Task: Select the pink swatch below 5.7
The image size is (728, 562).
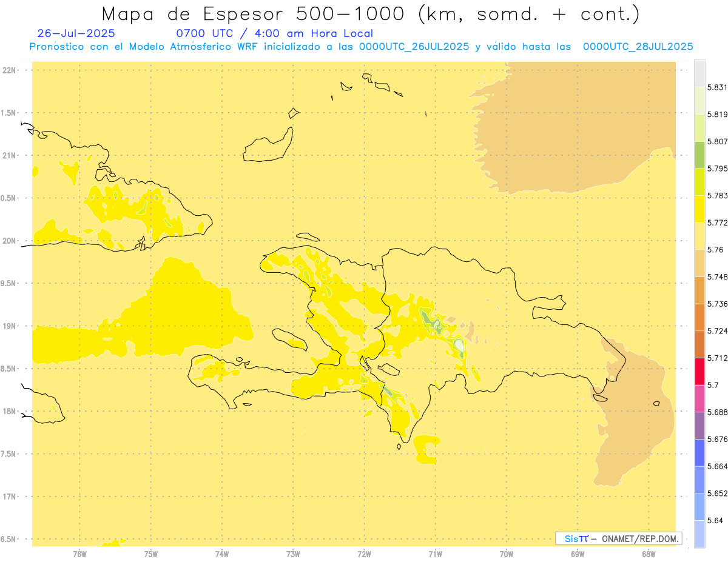Action: click(x=699, y=398)
